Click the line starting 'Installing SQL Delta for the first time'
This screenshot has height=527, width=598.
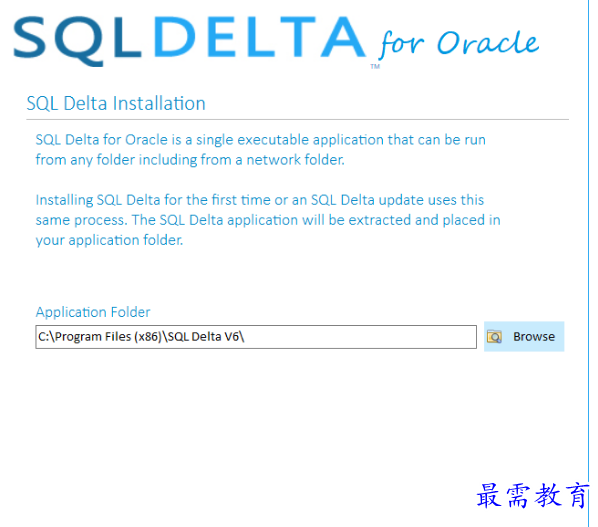pos(260,200)
